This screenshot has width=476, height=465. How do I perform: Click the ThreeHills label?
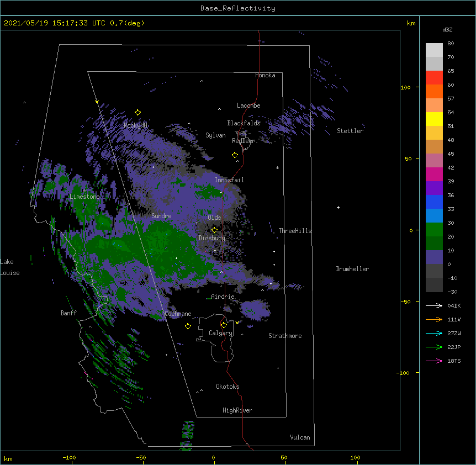click(295, 231)
